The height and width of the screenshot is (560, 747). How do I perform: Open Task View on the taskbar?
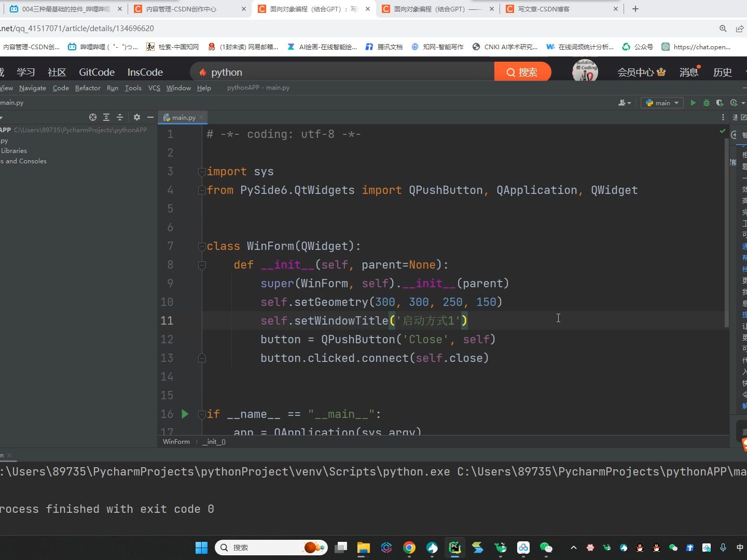(341, 548)
